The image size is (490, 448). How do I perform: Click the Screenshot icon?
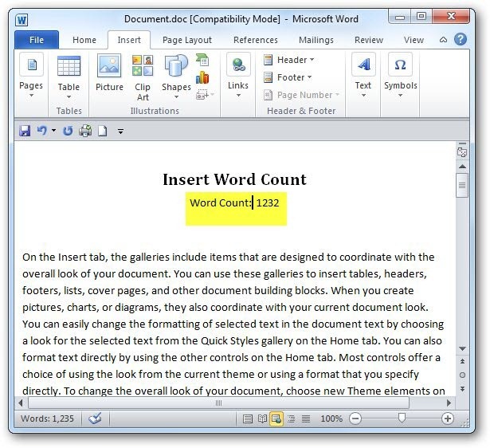(x=202, y=94)
